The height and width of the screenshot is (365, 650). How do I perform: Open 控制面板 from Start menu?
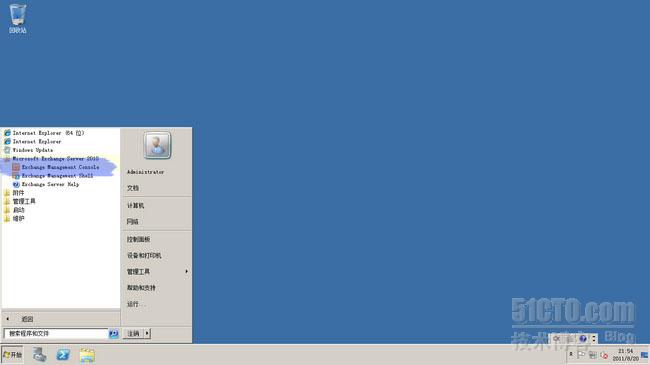[138, 239]
